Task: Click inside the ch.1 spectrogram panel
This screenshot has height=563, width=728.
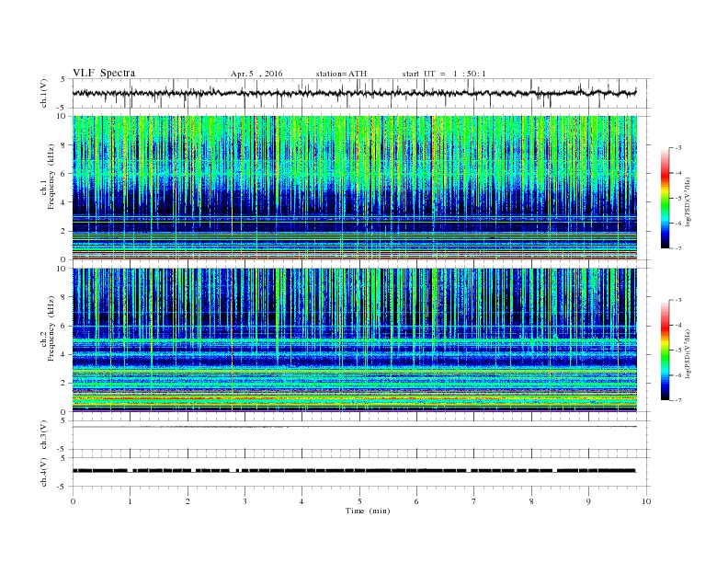Action: pos(355,188)
